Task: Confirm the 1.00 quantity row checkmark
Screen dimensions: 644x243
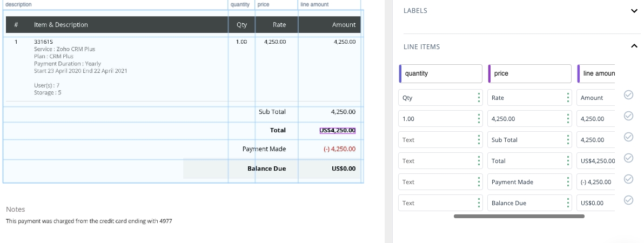Action: [x=628, y=116]
